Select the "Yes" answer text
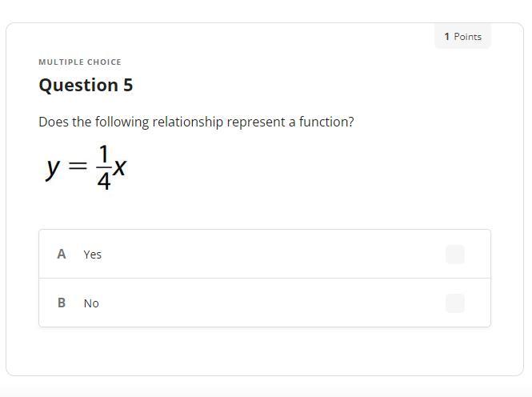Image resolution: width=532 pixels, height=397 pixels. tap(93, 255)
